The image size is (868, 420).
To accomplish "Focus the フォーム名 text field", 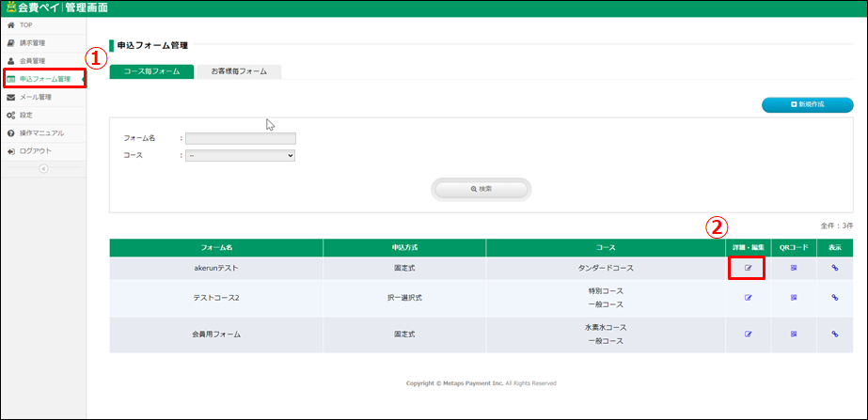I will (x=240, y=138).
